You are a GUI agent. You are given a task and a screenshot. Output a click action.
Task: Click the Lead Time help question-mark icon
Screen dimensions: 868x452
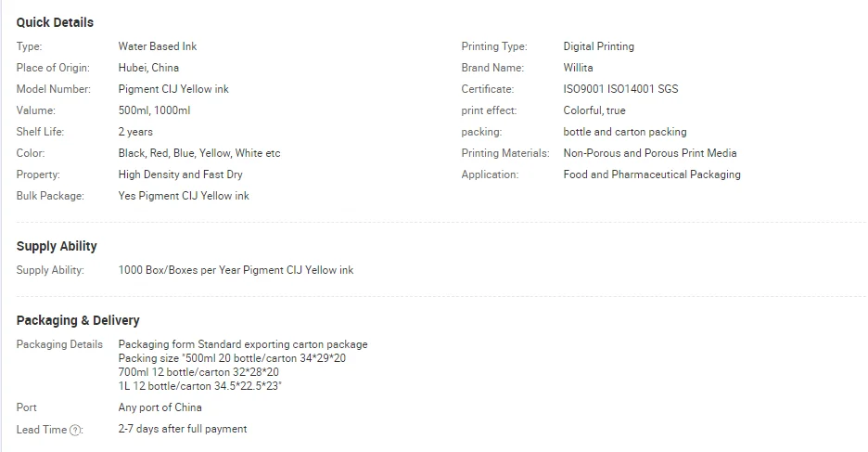(75, 430)
